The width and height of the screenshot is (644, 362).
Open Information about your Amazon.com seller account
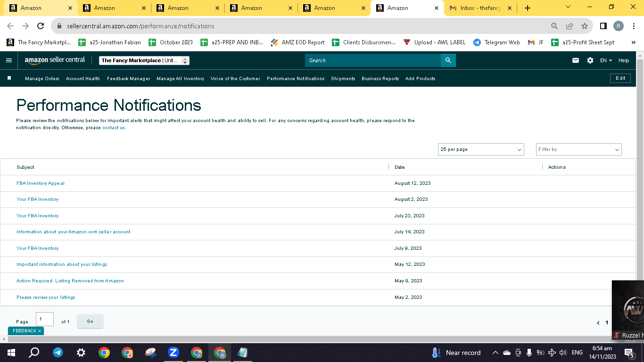[74, 232]
